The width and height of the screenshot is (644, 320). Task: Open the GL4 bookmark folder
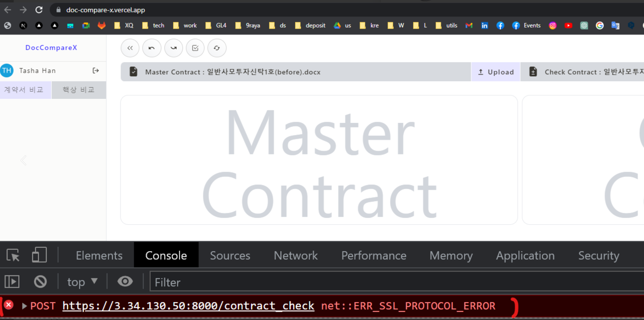(x=216, y=25)
